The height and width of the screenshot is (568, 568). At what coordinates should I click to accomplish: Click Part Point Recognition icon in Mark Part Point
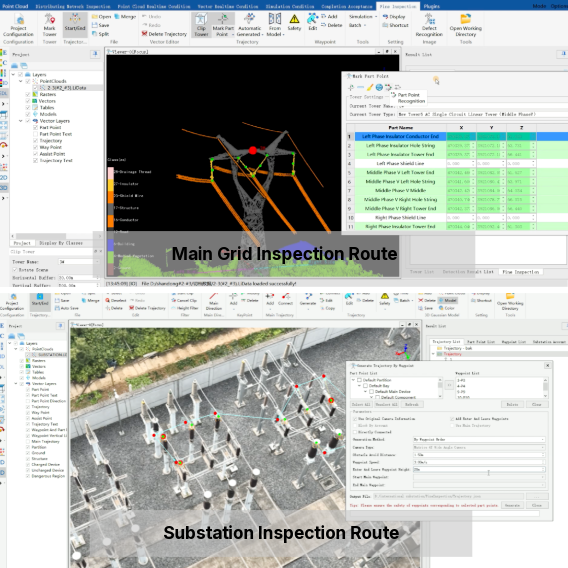pos(388,87)
